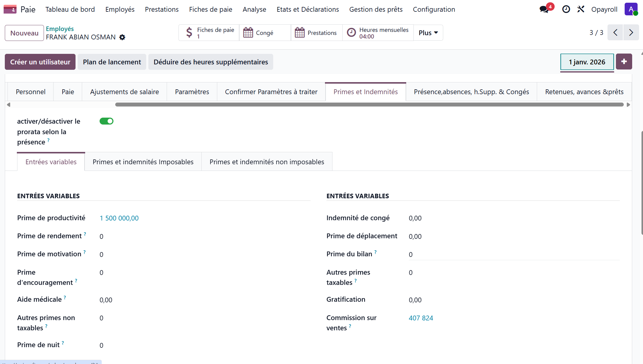The width and height of the screenshot is (643, 364).
Task: Click the Prestations calendar icon
Action: [299, 32]
